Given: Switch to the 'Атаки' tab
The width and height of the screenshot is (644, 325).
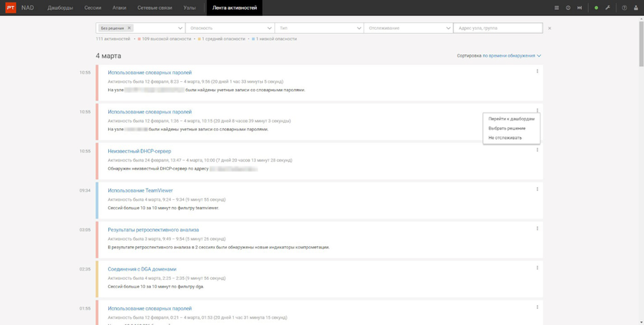Looking at the screenshot, I should pos(119,8).
